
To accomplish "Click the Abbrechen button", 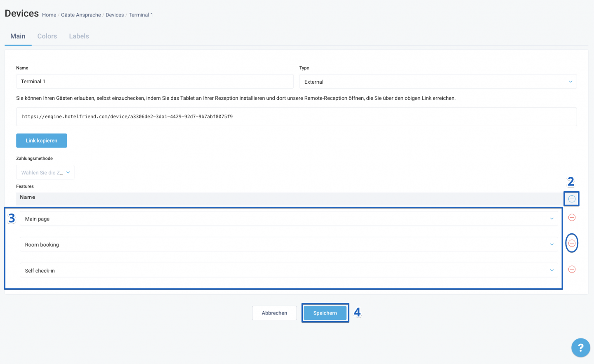I will click(274, 313).
